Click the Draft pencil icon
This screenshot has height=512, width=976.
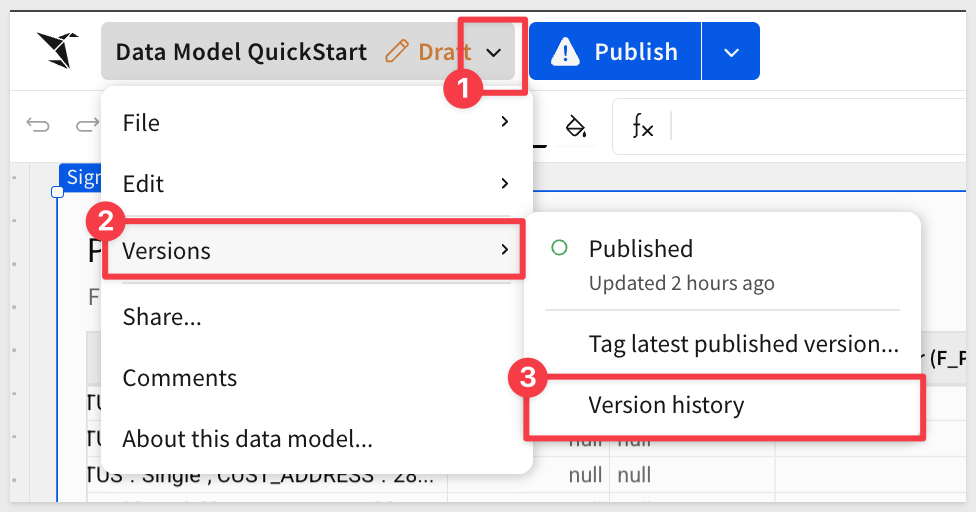tap(397, 52)
